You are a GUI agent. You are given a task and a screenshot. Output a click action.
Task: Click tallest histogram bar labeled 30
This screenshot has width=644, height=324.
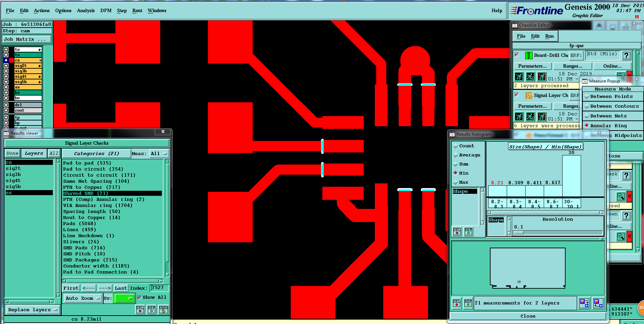coord(571,176)
